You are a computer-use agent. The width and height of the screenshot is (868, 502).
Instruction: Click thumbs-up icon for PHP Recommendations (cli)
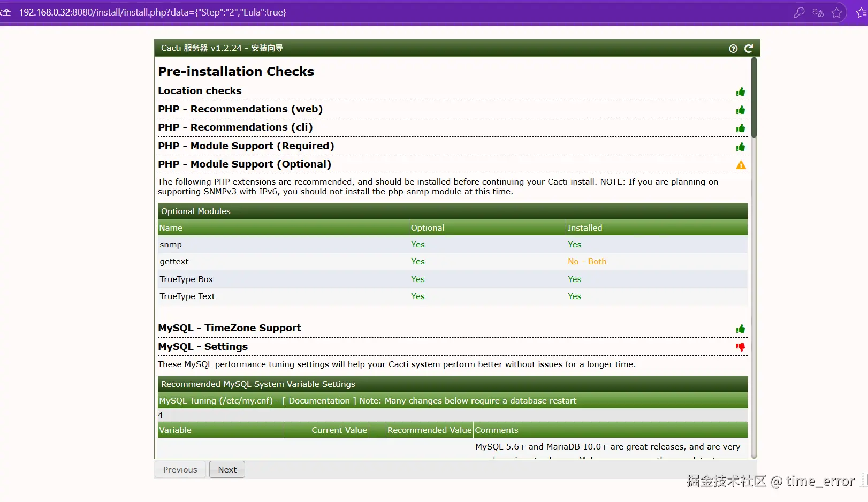click(741, 128)
